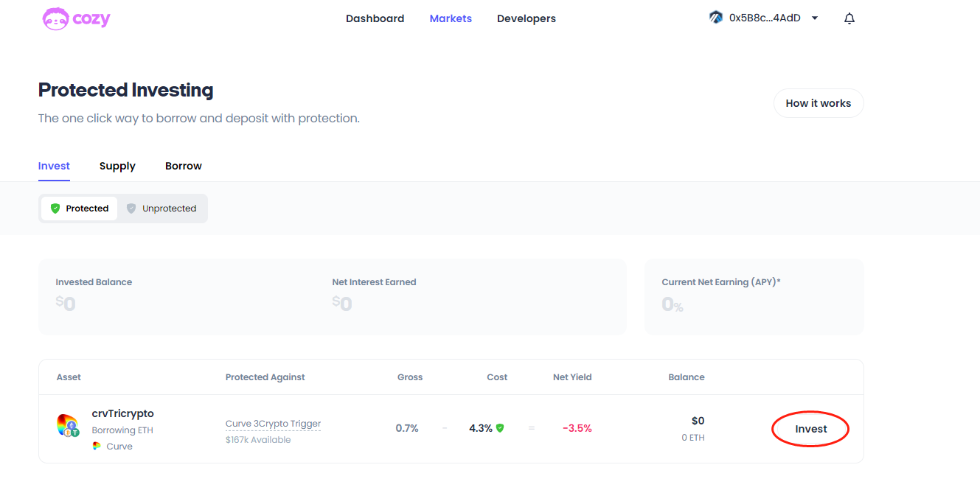Click the gray shield in Unprotected toggle

[131, 209]
